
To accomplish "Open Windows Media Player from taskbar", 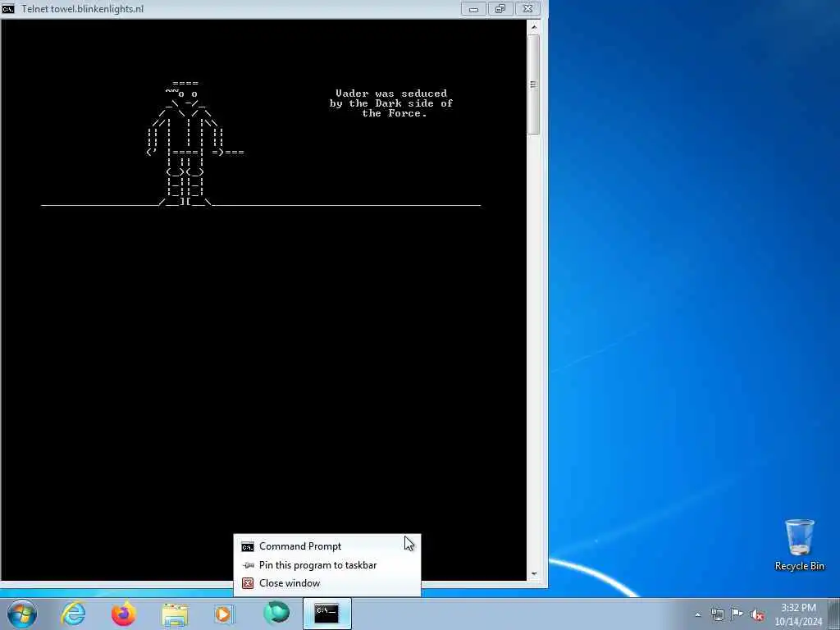I will [225, 614].
